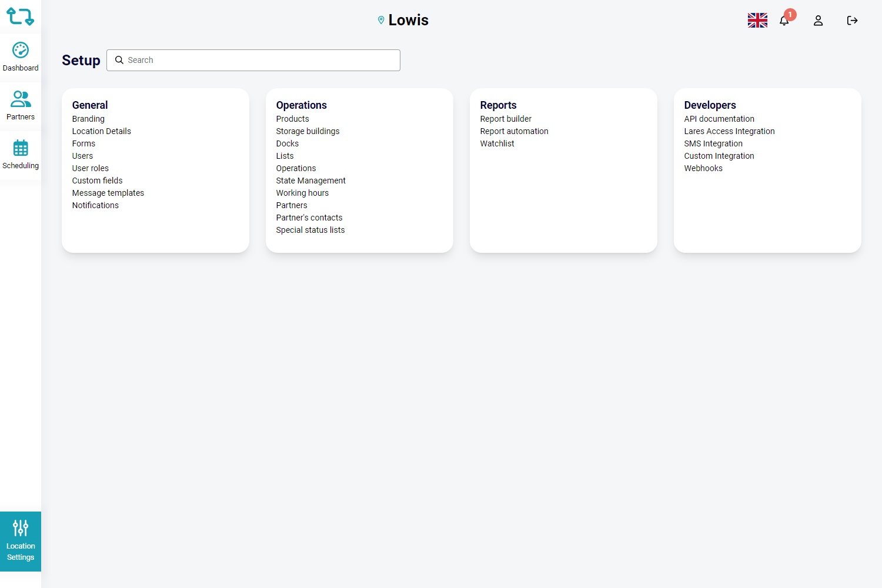The image size is (882, 588).
Task: Open Watchlist
Action: pyautogui.click(x=497, y=143)
